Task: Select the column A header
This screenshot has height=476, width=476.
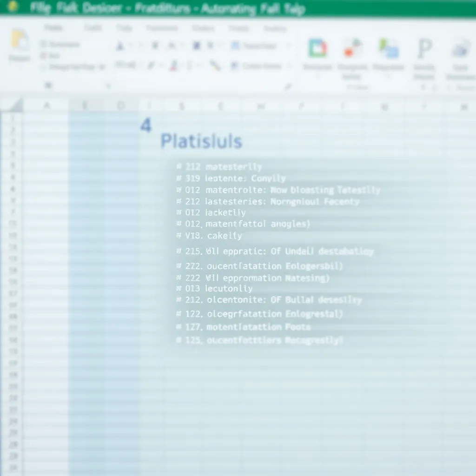Action: [x=46, y=106]
